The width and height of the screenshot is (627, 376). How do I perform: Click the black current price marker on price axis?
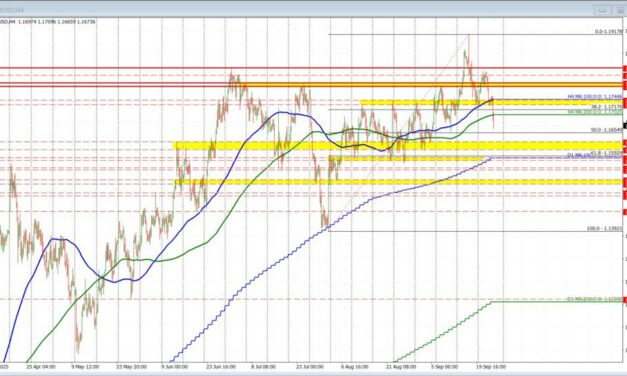coord(625,126)
